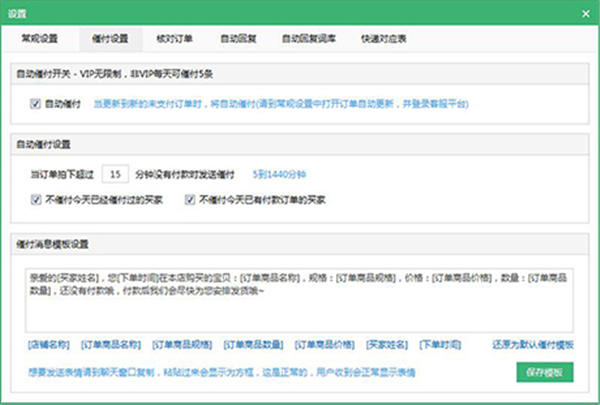Click the 分钟没有付款时发送催付 label
The height and width of the screenshot is (405, 600).
tap(185, 175)
